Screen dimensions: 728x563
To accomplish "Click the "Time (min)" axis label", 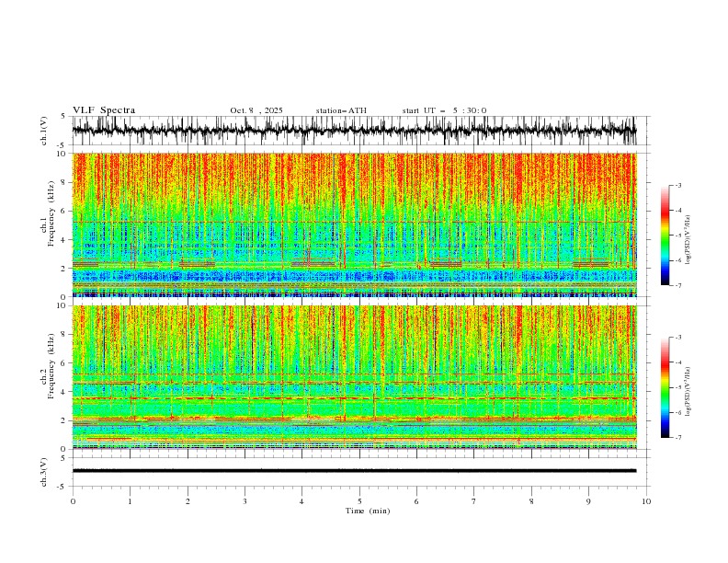I will coord(368,511).
